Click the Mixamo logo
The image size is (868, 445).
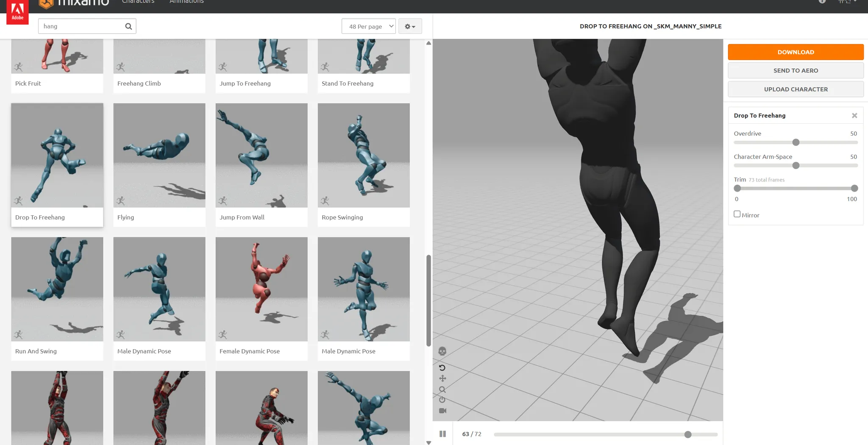pyautogui.click(x=74, y=3)
